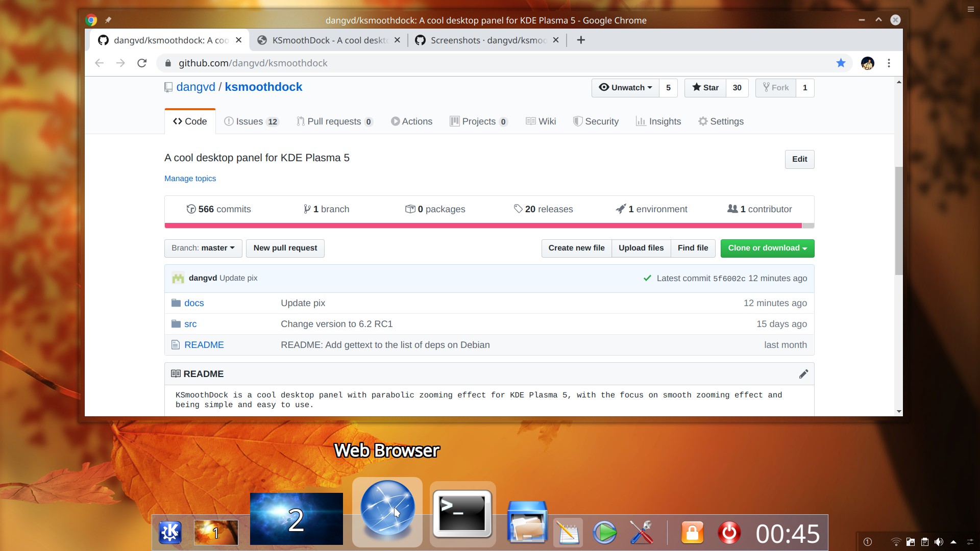Open the Security tab

pos(596,121)
